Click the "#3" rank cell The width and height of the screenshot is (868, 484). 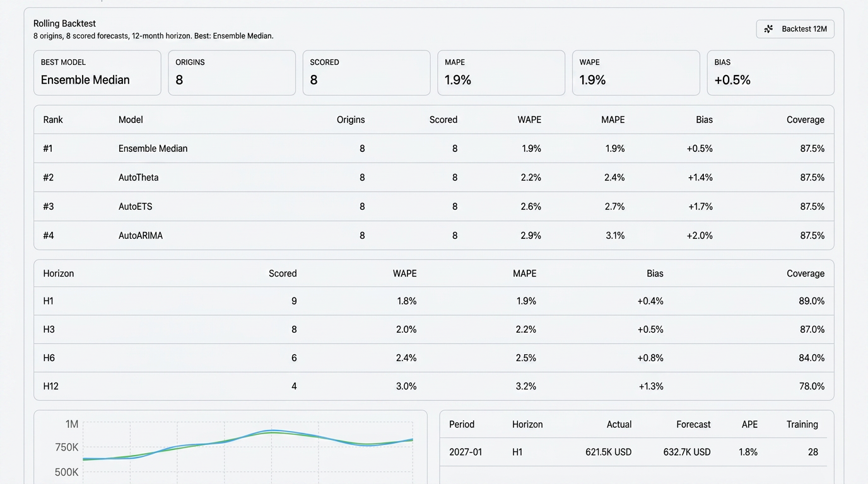(49, 207)
